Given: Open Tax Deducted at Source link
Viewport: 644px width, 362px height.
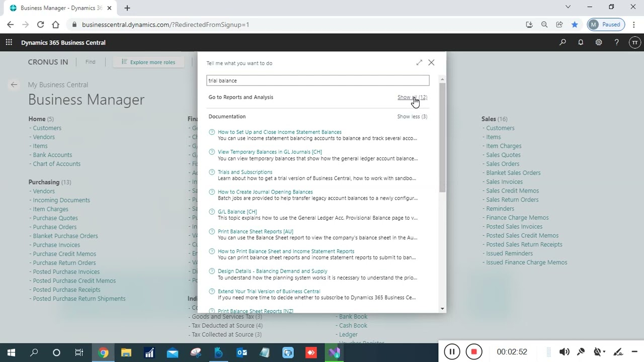Looking at the screenshot, I should coord(227,326).
